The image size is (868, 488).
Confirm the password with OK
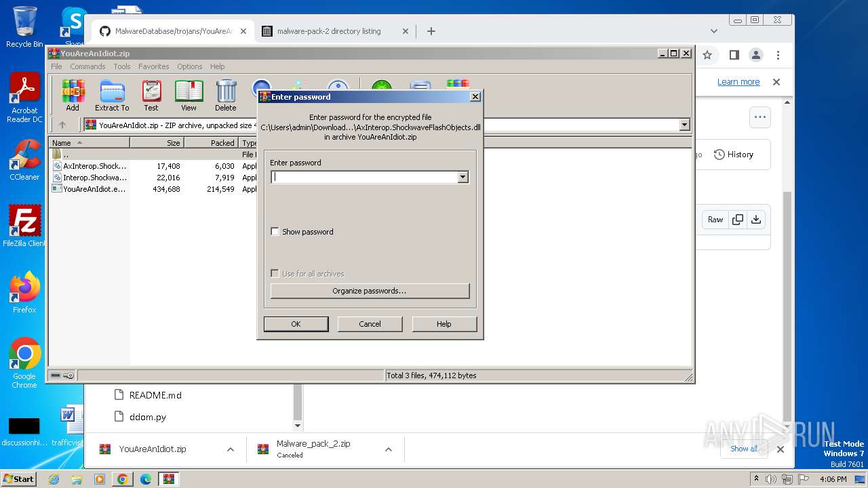coord(296,324)
